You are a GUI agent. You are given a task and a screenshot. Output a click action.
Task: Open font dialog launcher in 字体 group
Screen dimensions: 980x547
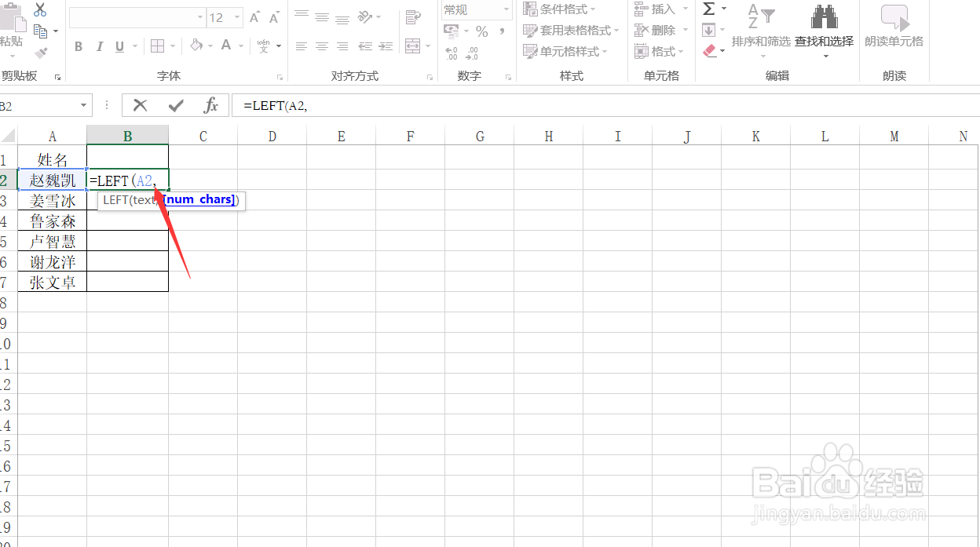click(280, 78)
